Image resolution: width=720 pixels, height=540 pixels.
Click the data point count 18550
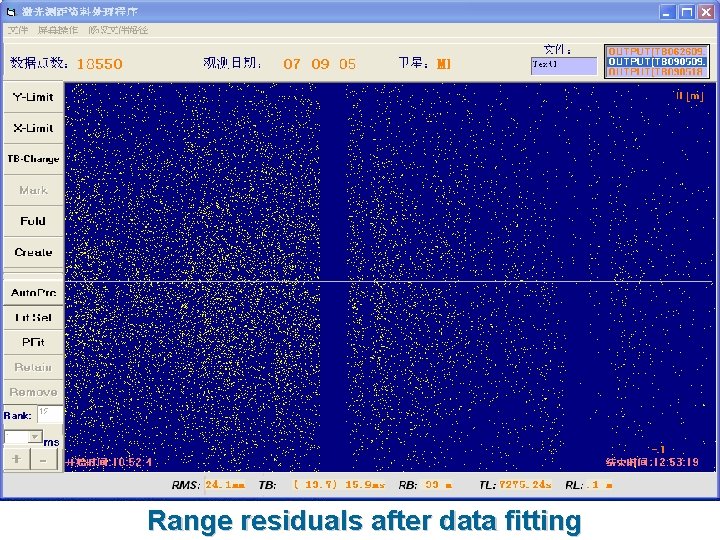click(x=100, y=64)
